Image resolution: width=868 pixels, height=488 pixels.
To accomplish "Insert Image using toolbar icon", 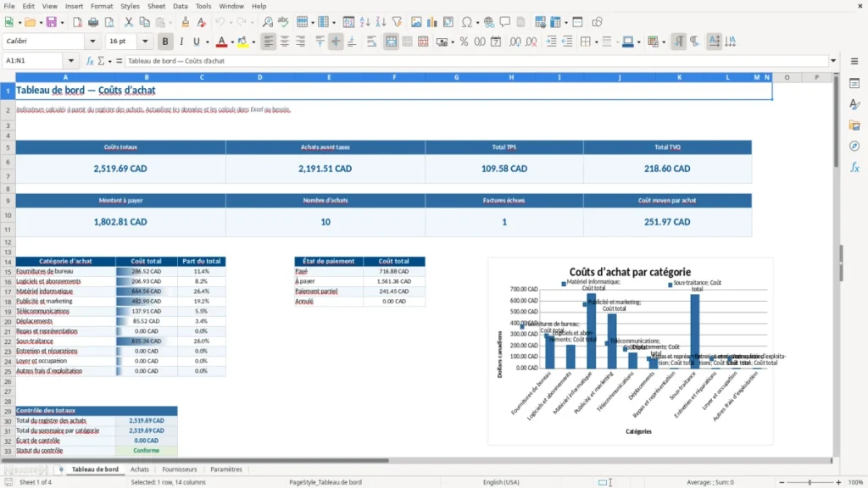I will coord(416,22).
